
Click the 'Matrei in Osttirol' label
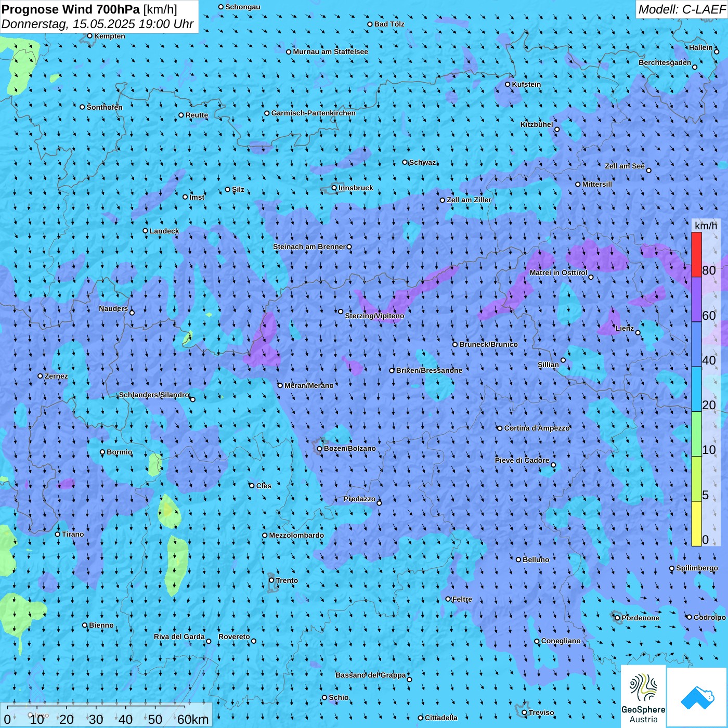coord(558,272)
